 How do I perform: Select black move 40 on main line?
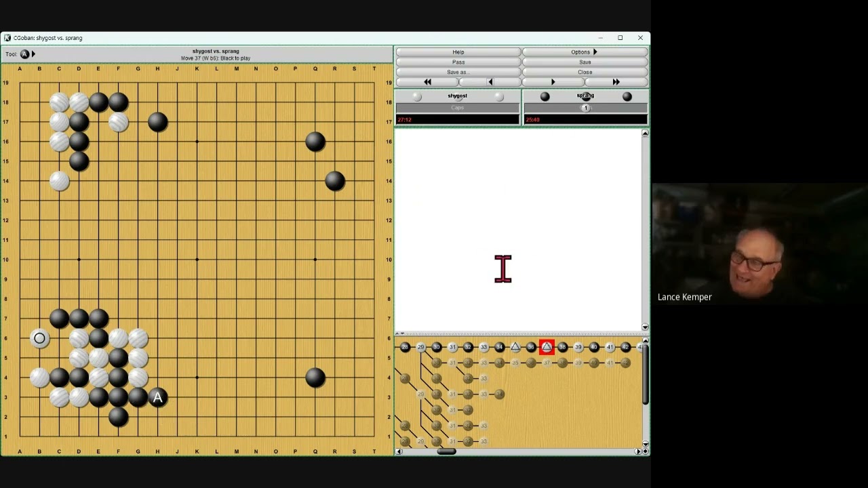(594, 347)
